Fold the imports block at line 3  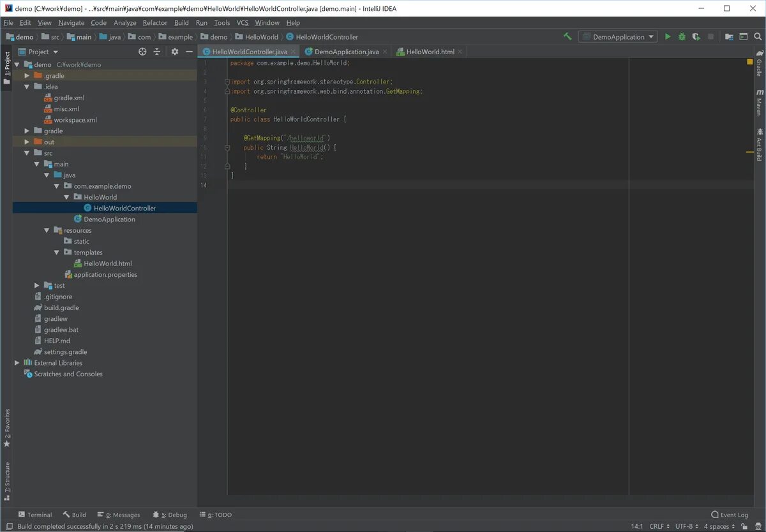tap(227, 82)
